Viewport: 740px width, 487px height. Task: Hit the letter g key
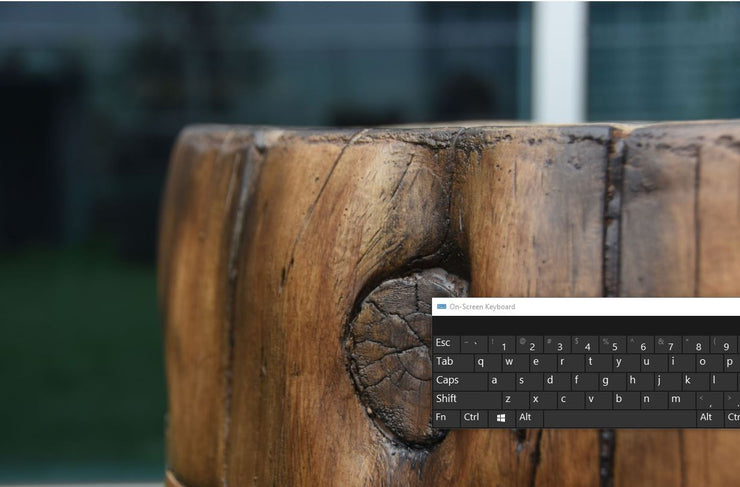coord(605,381)
